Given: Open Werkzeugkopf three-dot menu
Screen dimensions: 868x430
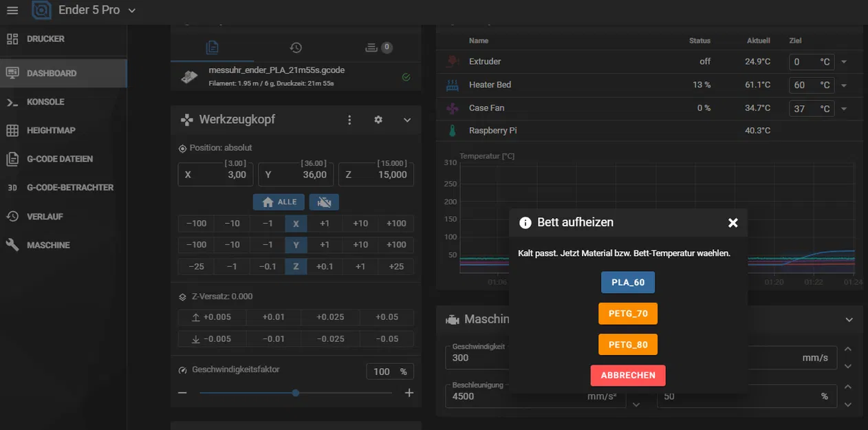Looking at the screenshot, I should click(349, 120).
